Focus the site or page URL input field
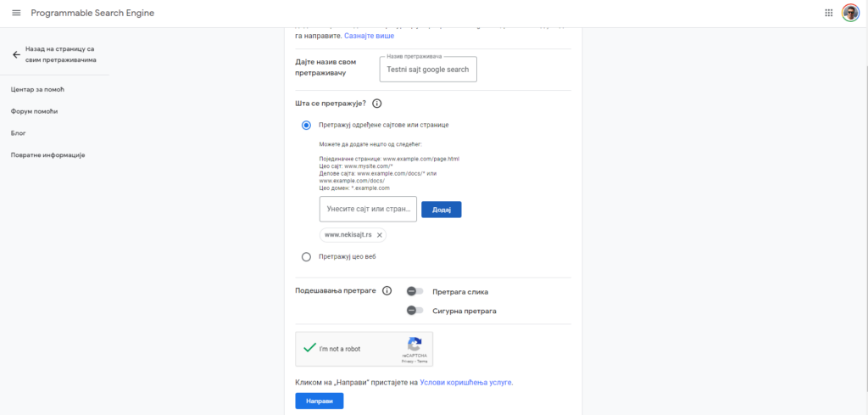Screen dimensions: 868x415 [368, 210]
